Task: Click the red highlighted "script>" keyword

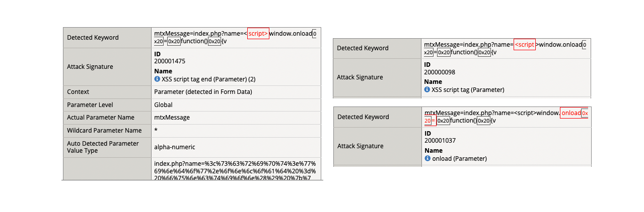Action: 258,33
